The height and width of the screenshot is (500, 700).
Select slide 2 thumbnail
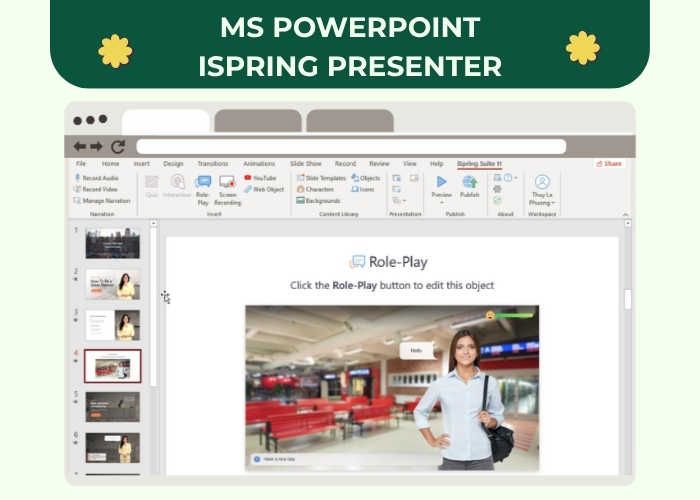tap(112, 284)
